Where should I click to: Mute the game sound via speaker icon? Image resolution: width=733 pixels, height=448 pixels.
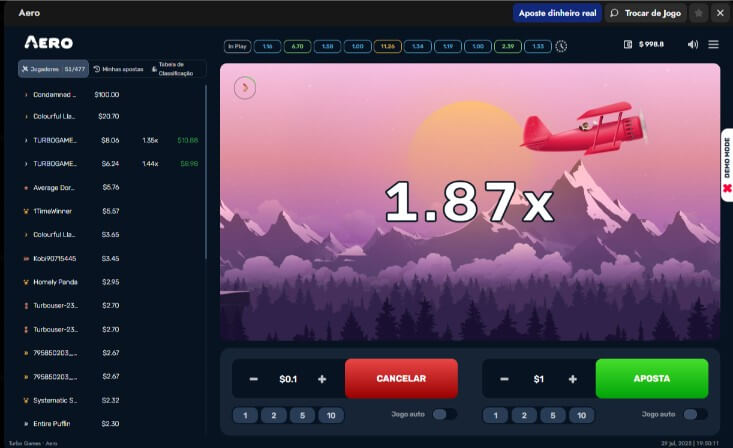pos(693,44)
